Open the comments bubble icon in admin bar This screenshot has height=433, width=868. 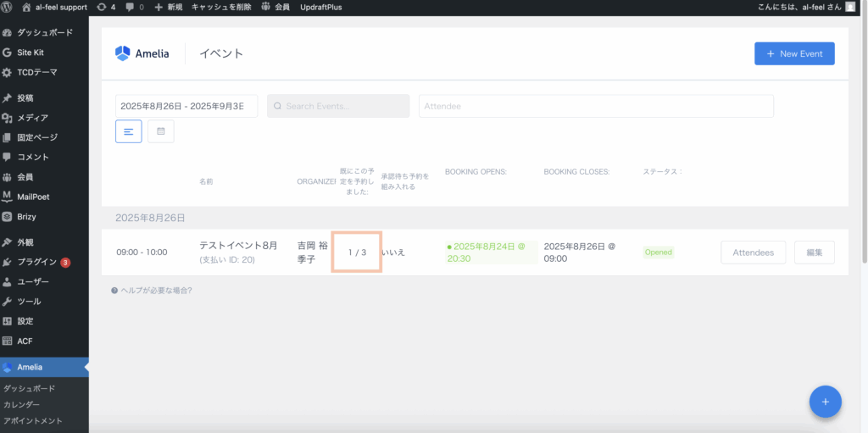tap(133, 7)
